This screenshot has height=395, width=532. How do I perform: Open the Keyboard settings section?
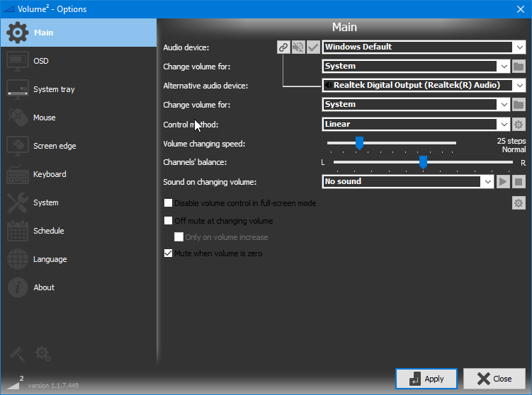[x=50, y=174]
